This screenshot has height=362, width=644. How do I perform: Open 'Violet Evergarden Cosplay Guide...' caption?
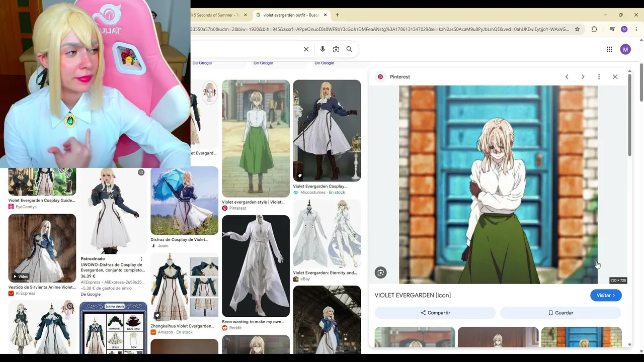pyautogui.click(x=42, y=200)
